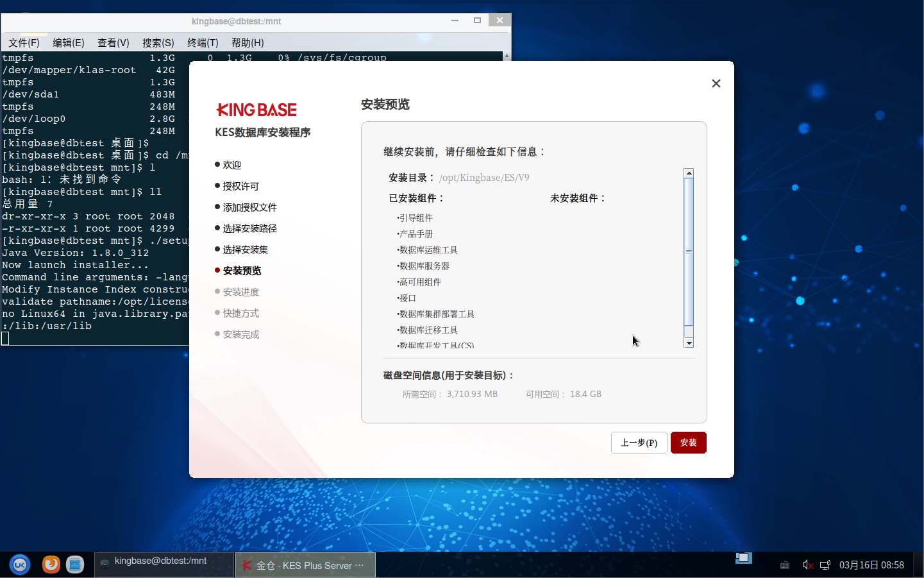This screenshot has height=578, width=924.
Task: Go back with 上一步(P) button
Action: pos(639,443)
